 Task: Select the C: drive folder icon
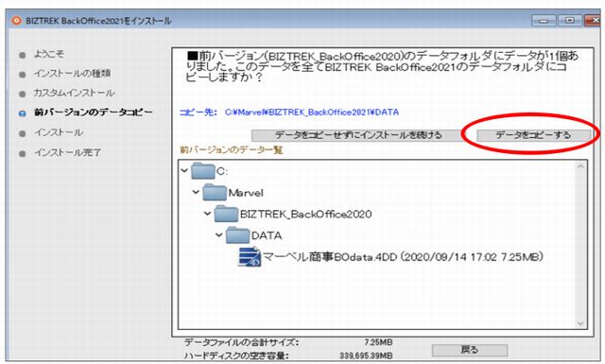(x=203, y=171)
